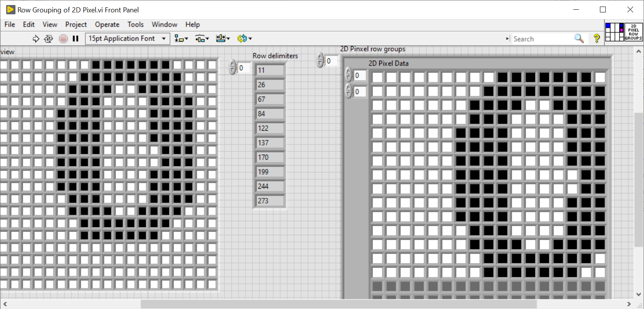The width and height of the screenshot is (644, 309).
Task: Open the Tools menu
Action: click(x=136, y=24)
